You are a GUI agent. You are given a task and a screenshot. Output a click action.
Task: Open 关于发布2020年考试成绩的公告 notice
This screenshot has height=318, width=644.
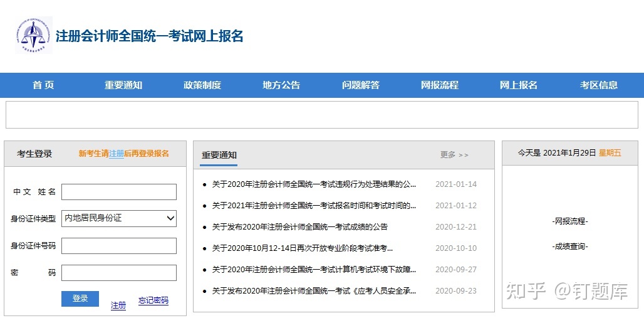[299, 227]
